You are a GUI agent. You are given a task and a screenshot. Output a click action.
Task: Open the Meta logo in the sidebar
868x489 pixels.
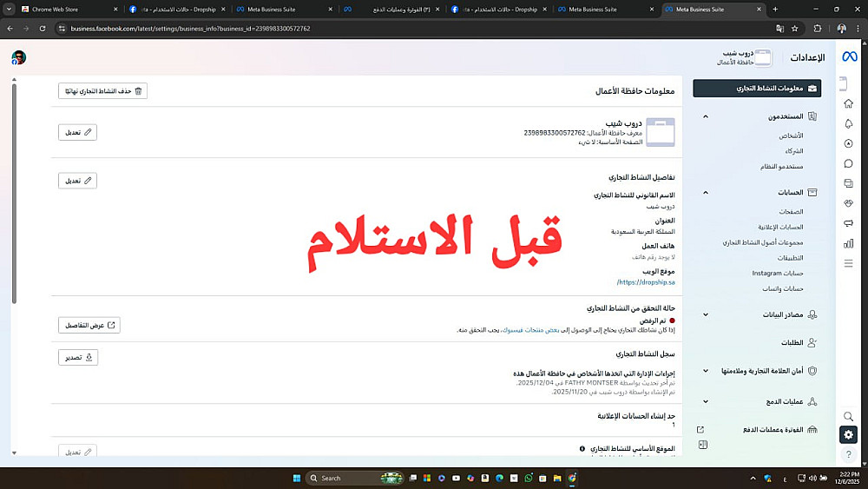pyautogui.click(x=849, y=56)
